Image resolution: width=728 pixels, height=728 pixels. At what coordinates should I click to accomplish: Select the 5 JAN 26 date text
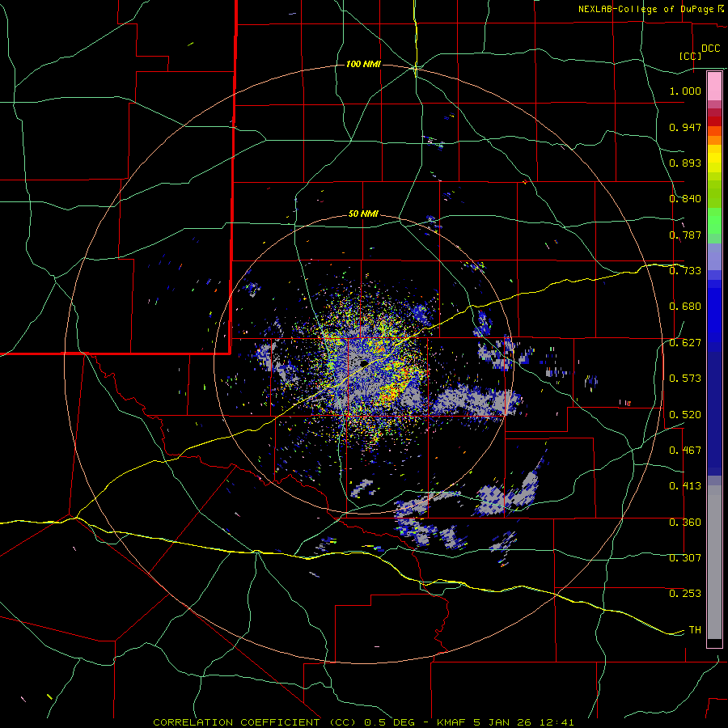pyautogui.click(x=504, y=722)
